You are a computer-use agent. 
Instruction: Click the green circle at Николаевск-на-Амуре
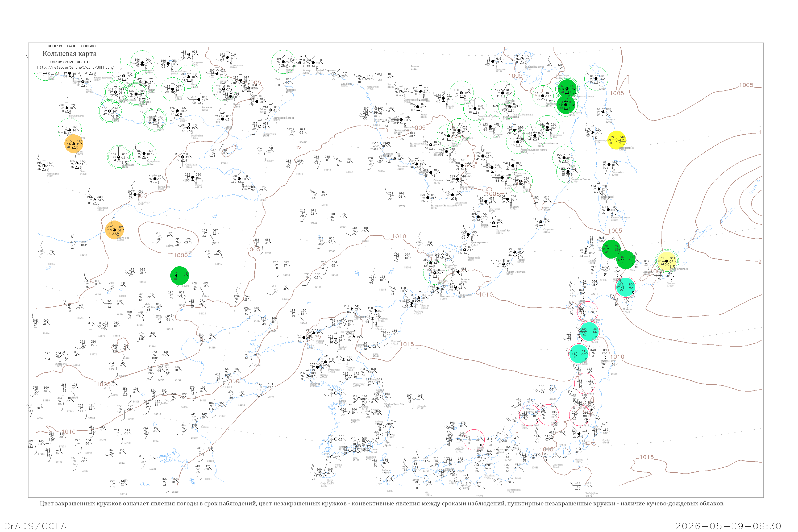pyautogui.click(x=567, y=89)
